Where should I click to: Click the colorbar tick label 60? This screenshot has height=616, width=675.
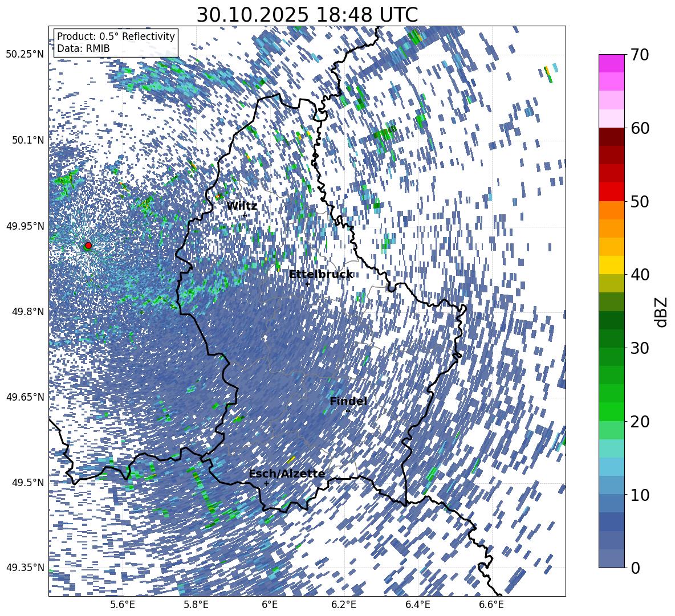(x=640, y=128)
